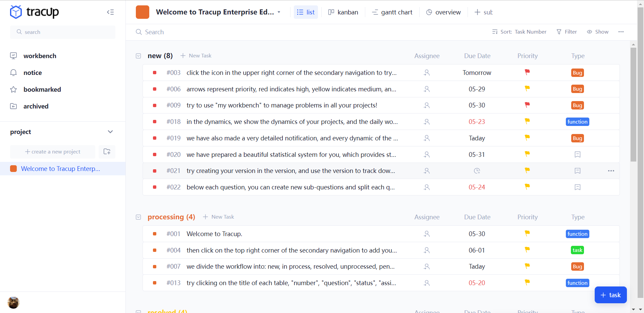This screenshot has width=644, height=313.
Task: Open the more options ellipsis in toolbar
Action: pyautogui.click(x=621, y=32)
